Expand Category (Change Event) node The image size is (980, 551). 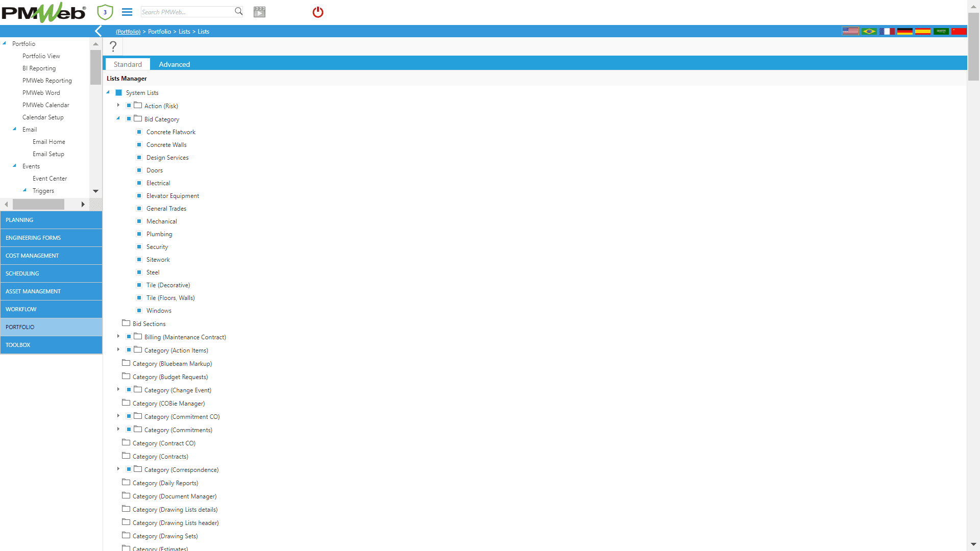click(x=118, y=389)
